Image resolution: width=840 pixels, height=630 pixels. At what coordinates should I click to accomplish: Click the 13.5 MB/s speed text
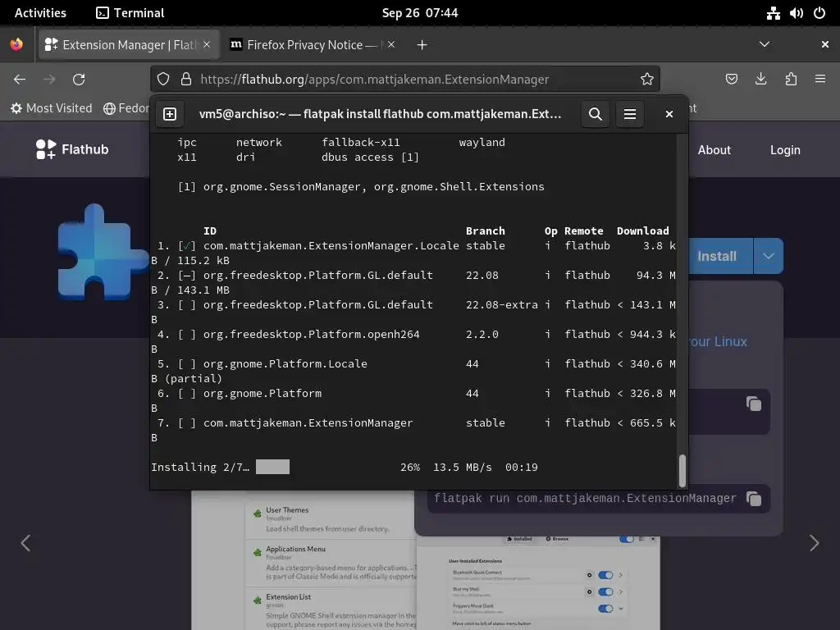[x=463, y=467]
